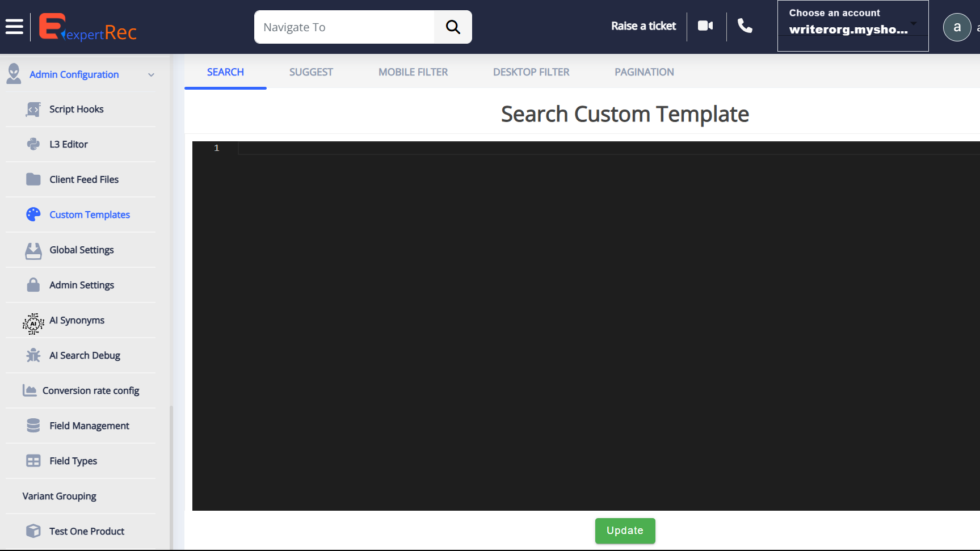Switch to the SUGGEST tab
Viewport: 980px width, 551px height.
311,72
